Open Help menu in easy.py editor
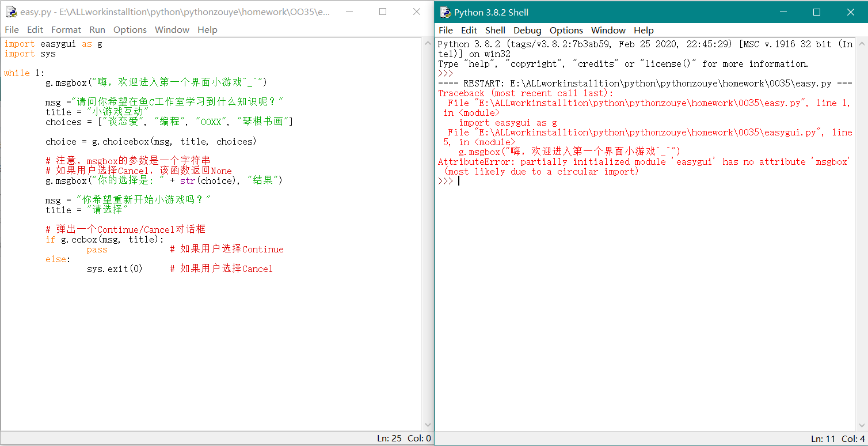This screenshot has width=868, height=446. [207, 29]
